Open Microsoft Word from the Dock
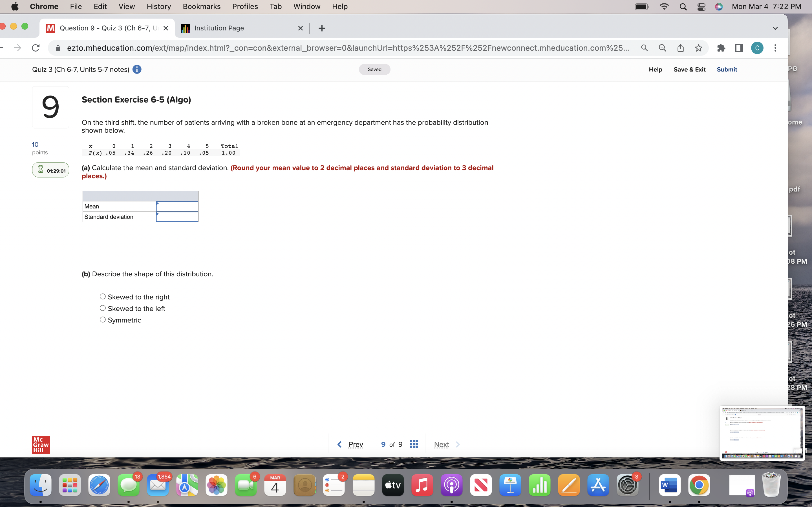Screen dimensions: 812x507 tap(669, 485)
